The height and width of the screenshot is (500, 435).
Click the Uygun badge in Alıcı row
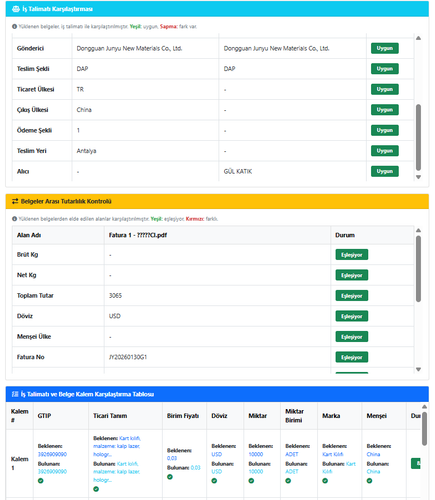tap(385, 171)
